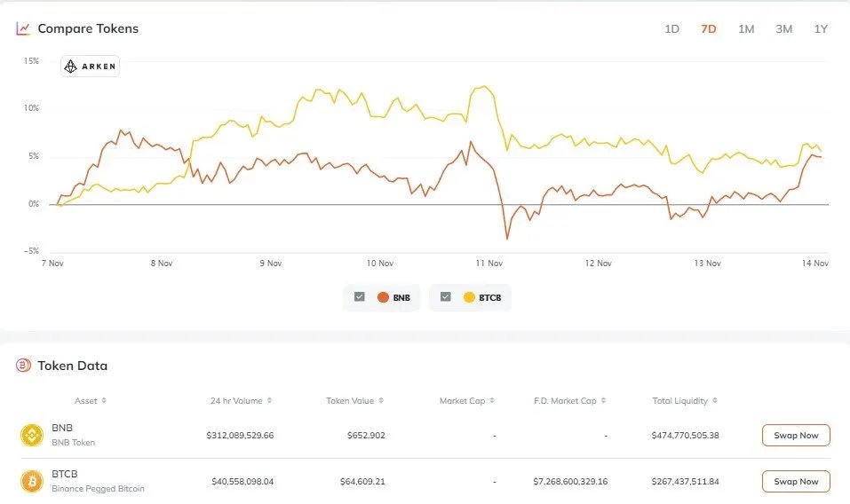
Task: Click the −5% y-axis label
Action: pyautogui.click(x=31, y=251)
